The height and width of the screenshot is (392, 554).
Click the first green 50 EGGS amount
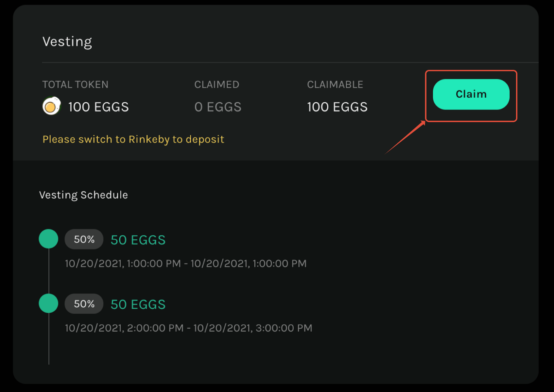[x=138, y=240]
